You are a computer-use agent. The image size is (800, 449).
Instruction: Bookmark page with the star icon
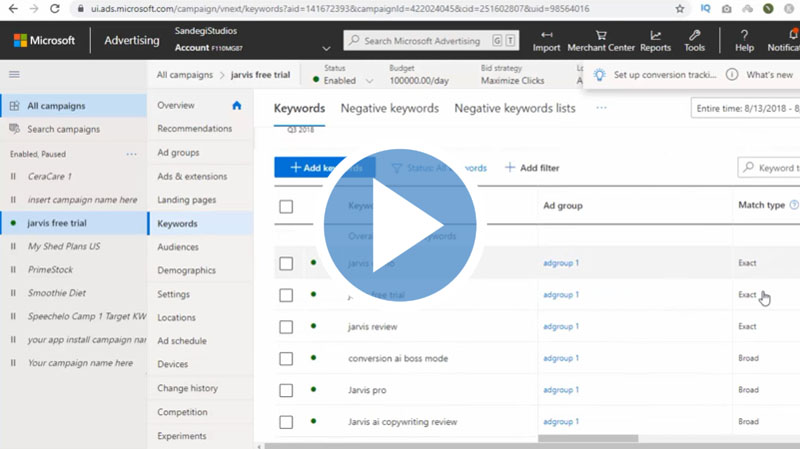point(680,9)
